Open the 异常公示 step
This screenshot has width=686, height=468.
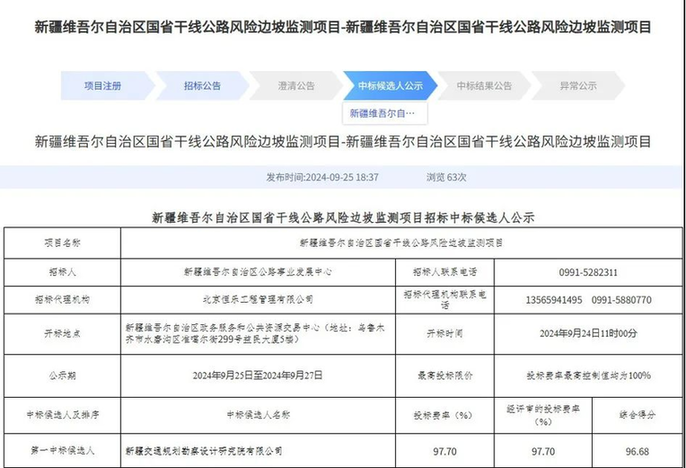point(577,86)
